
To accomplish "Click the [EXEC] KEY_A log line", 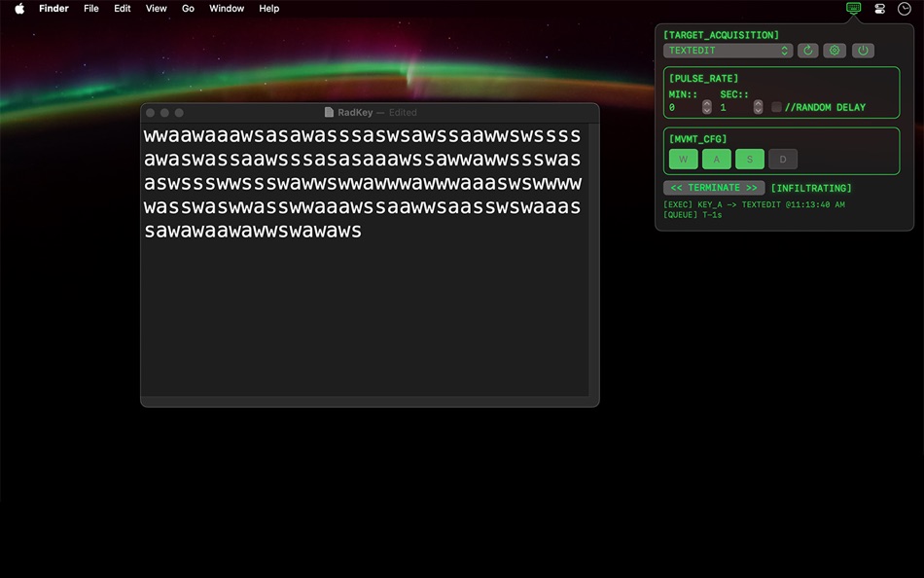I will 754,204.
